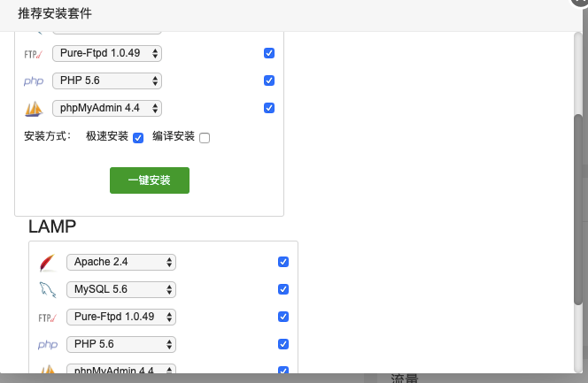Click the php logo in the upper panel
The width and height of the screenshot is (588, 383).
tap(34, 80)
